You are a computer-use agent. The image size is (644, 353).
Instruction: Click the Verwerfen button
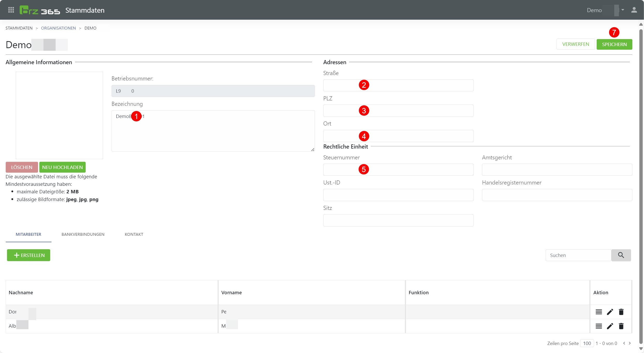576,44
